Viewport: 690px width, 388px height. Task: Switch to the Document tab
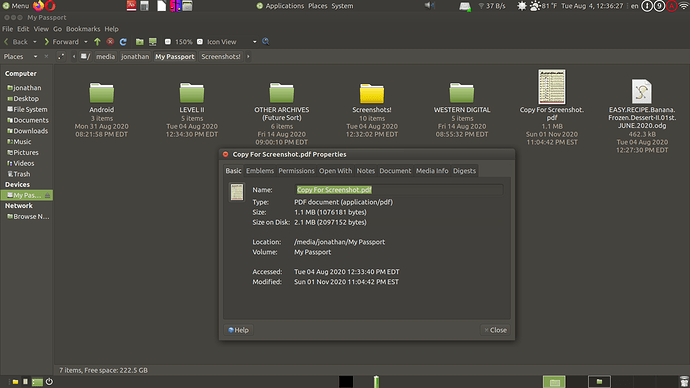395,171
